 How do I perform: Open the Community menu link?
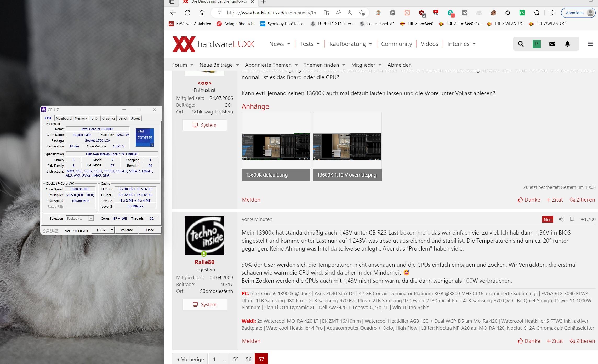click(x=396, y=44)
